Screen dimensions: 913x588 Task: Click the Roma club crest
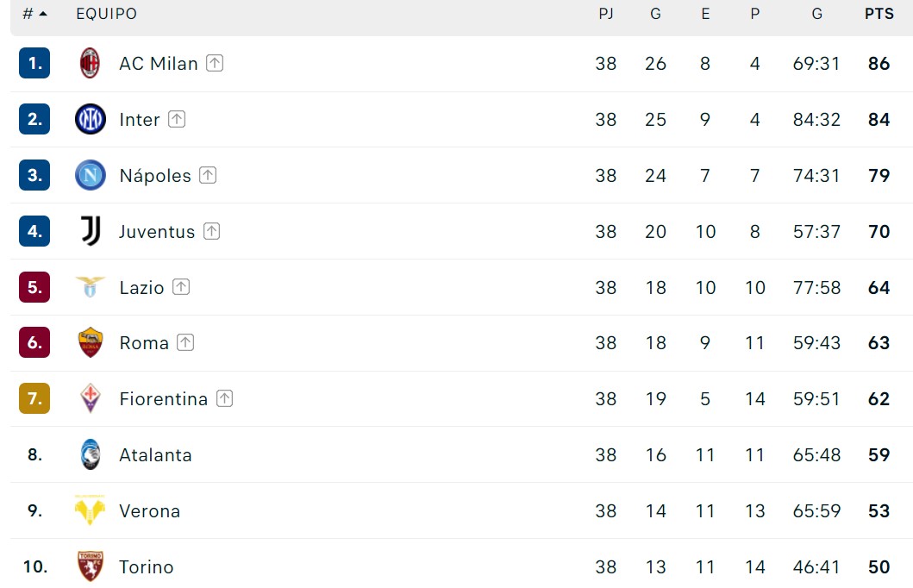coord(91,342)
